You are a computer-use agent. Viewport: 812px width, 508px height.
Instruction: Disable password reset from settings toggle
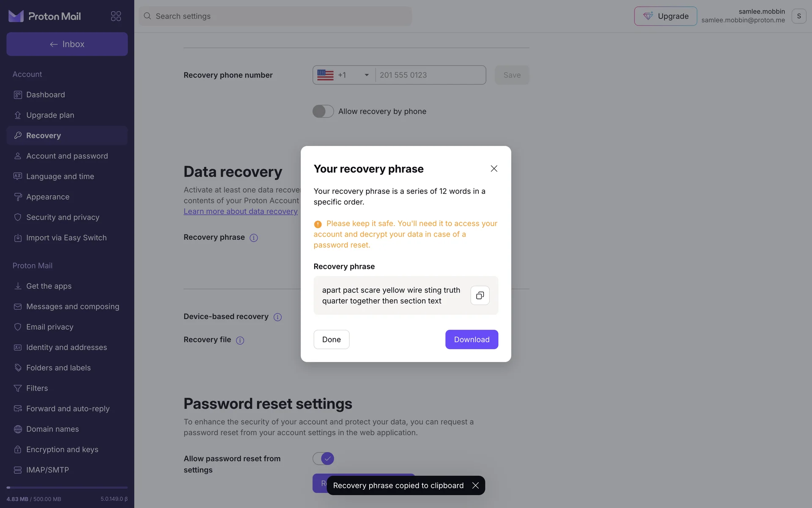[x=323, y=458]
